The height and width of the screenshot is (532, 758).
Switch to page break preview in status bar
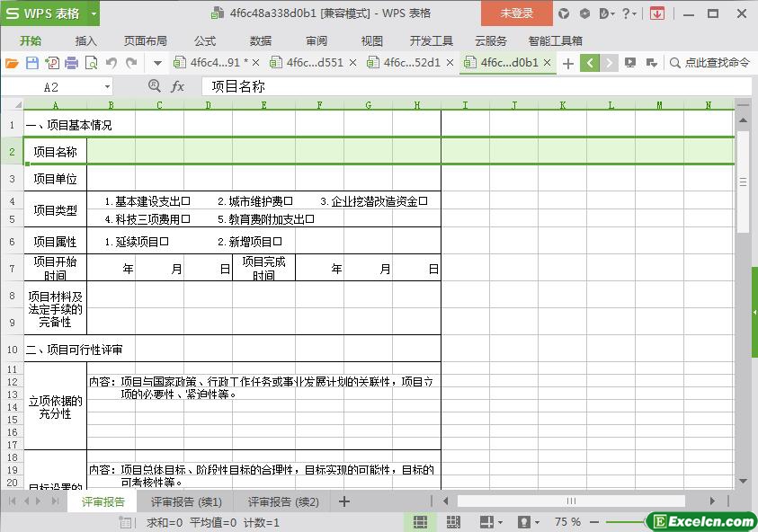453,521
